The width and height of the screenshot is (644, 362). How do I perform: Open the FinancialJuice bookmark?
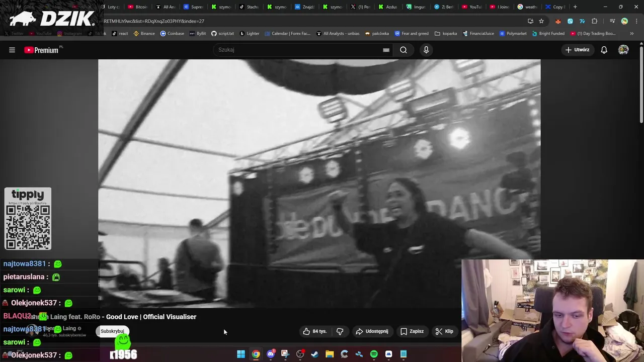(x=478, y=34)
